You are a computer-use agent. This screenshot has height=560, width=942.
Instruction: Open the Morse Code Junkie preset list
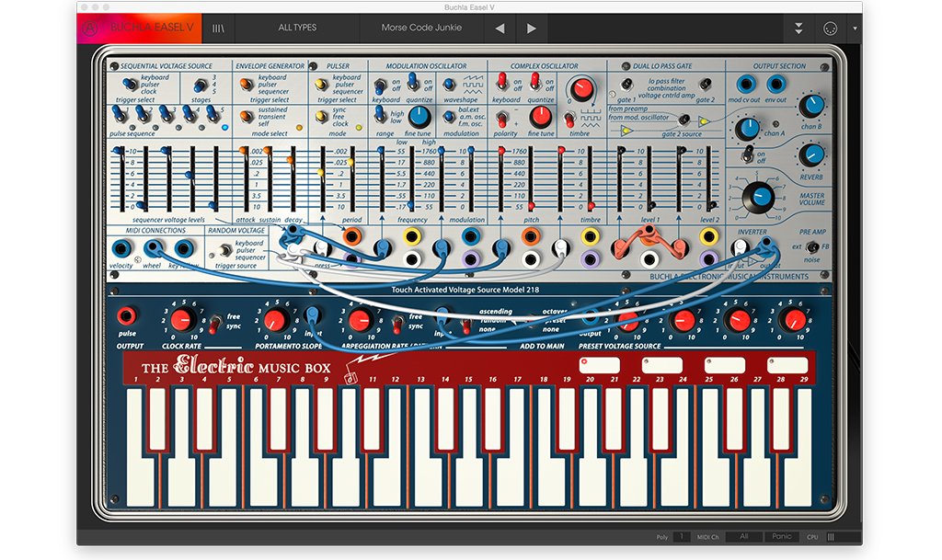pyautogui.click(x=421, y=29)
